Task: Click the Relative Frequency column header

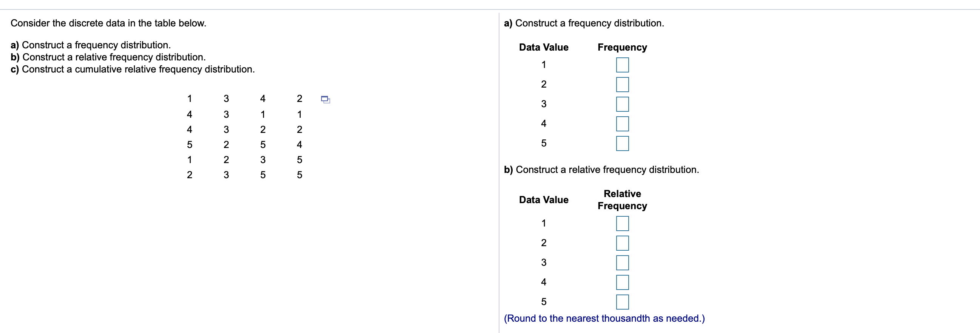Action: pyautogui.click(x=622, y=200)
